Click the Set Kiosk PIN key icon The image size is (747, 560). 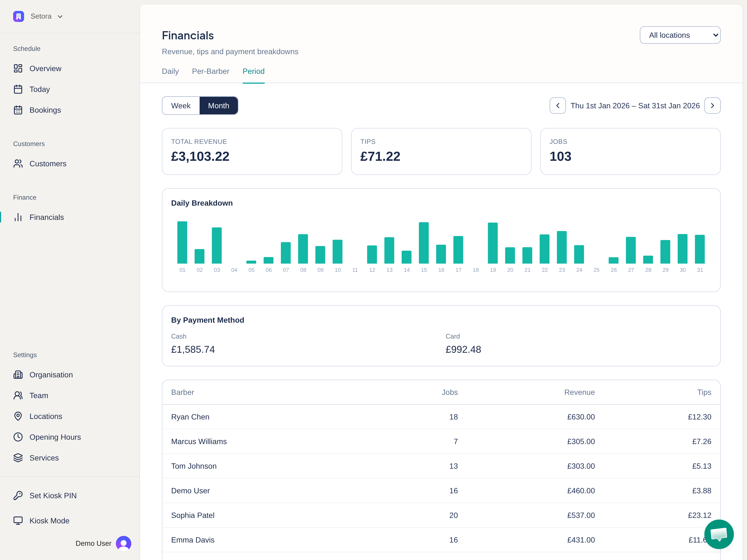[18, 495]
